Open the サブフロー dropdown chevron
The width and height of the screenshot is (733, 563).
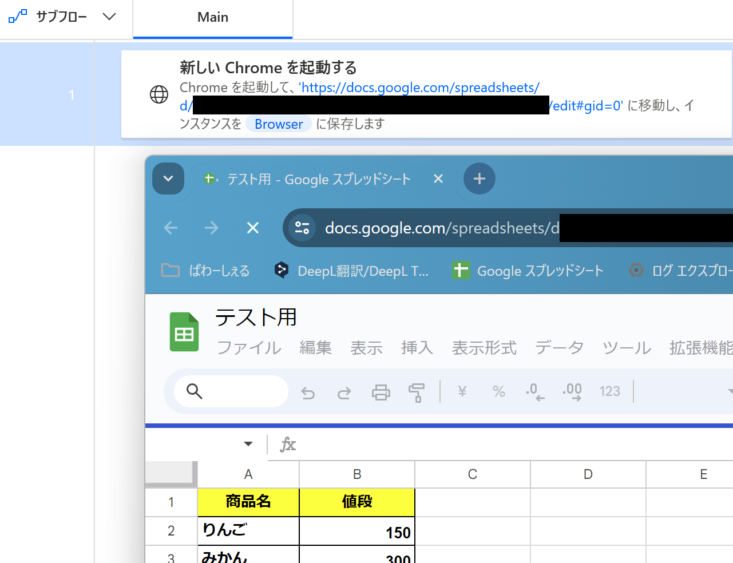coord(109,17)
